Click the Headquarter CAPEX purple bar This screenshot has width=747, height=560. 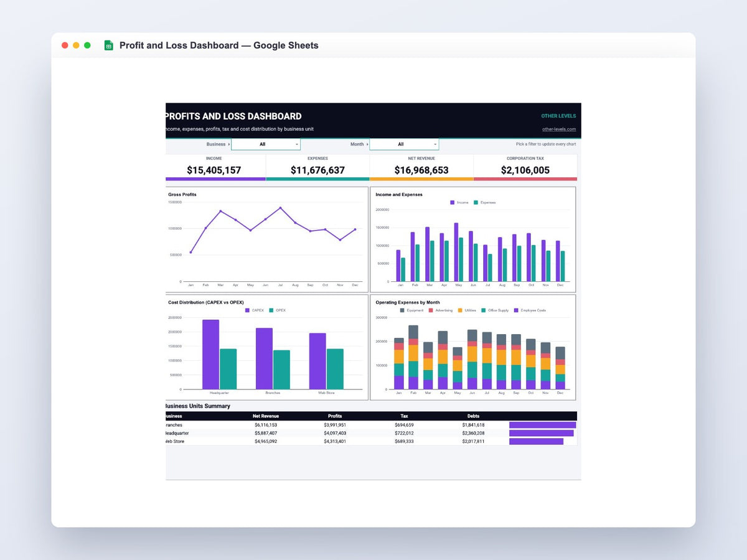(210, 355)
